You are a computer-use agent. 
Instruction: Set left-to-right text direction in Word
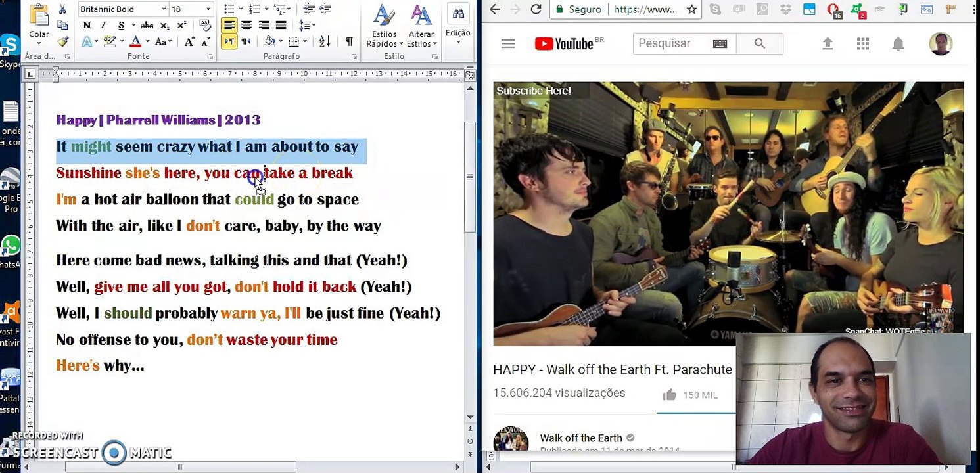tap(229, 41)
